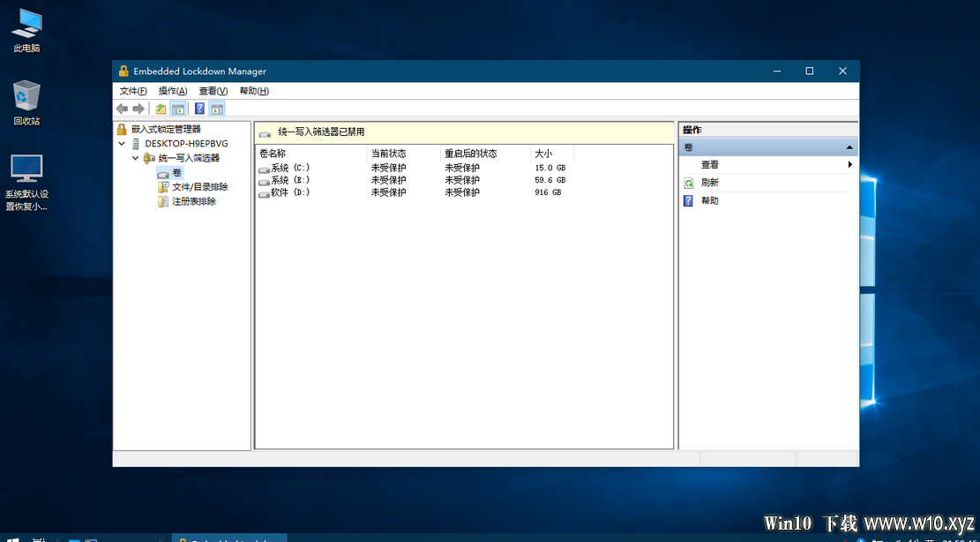Screen dimensions: 980x542
Task: Click the blue question mark Help toolbar icon
Action: [199, 109]
